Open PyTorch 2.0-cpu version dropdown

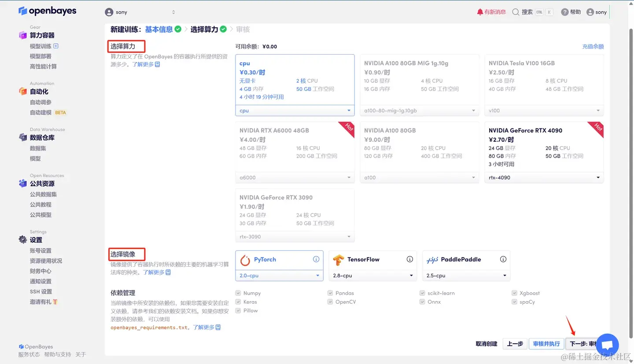point(280,276)
